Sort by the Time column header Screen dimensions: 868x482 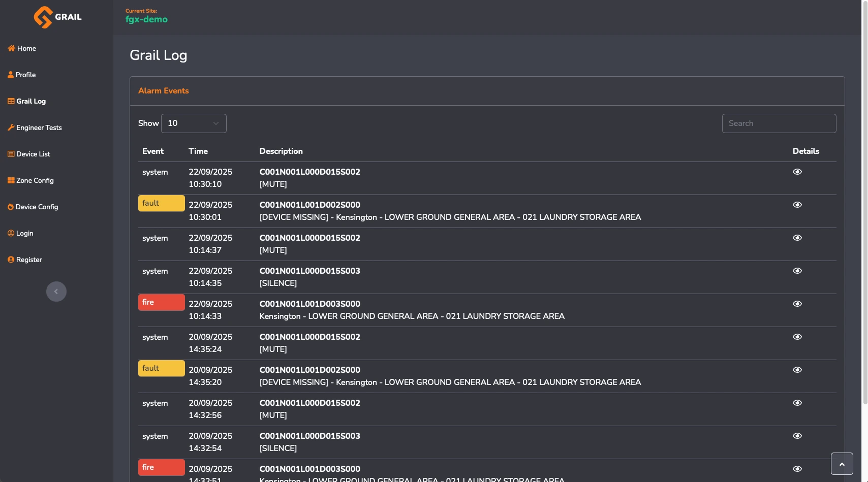pyautogui.click(x=198, y=151)
